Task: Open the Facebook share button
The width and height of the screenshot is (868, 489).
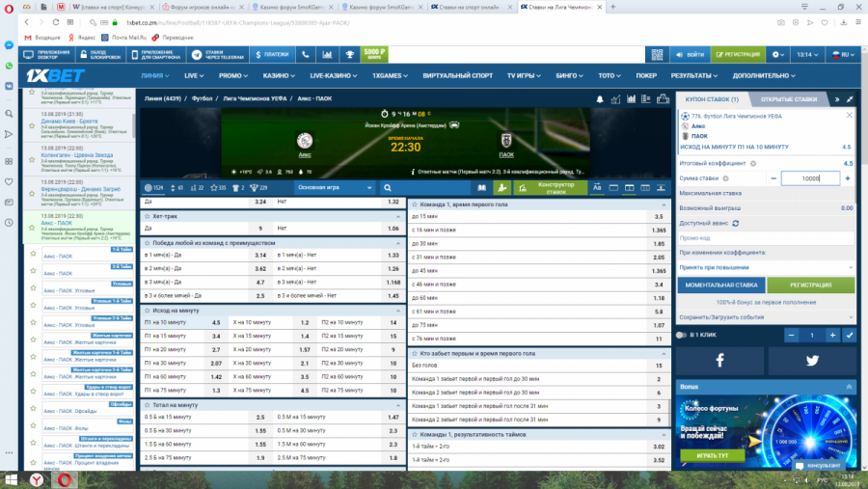Action: [719, 360]
